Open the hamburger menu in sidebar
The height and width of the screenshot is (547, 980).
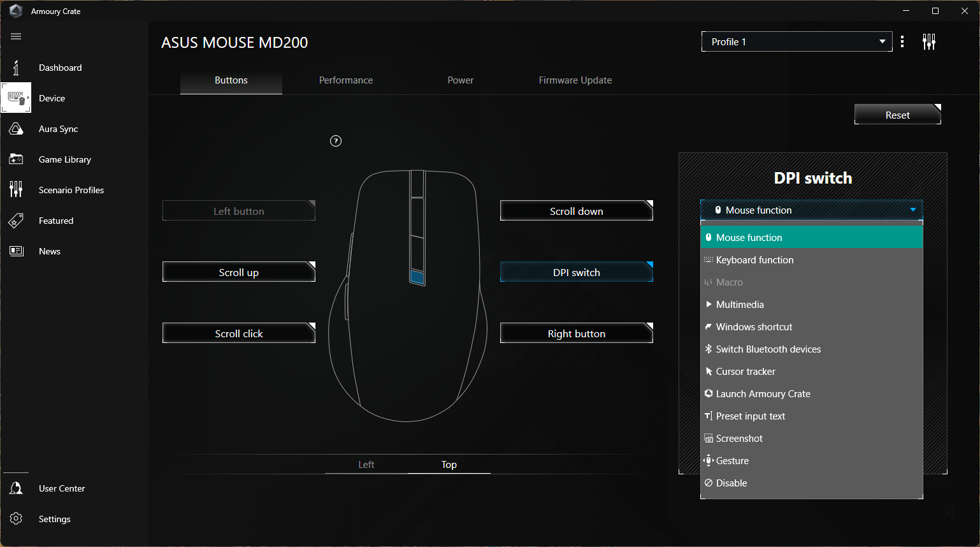16,36
